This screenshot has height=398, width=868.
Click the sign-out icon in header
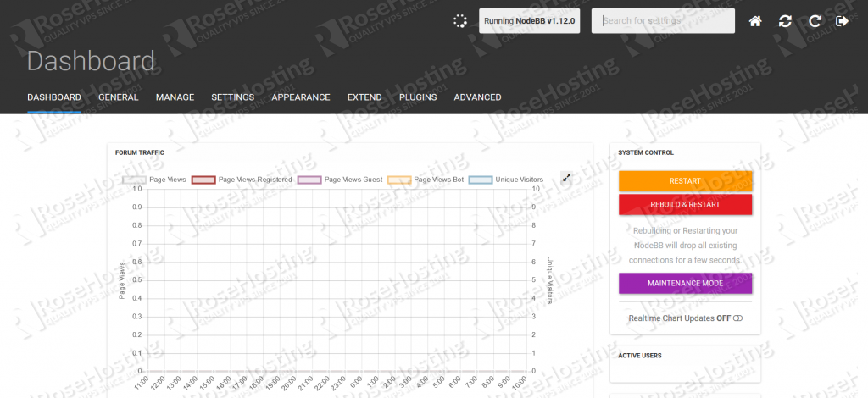pos(842,21)
